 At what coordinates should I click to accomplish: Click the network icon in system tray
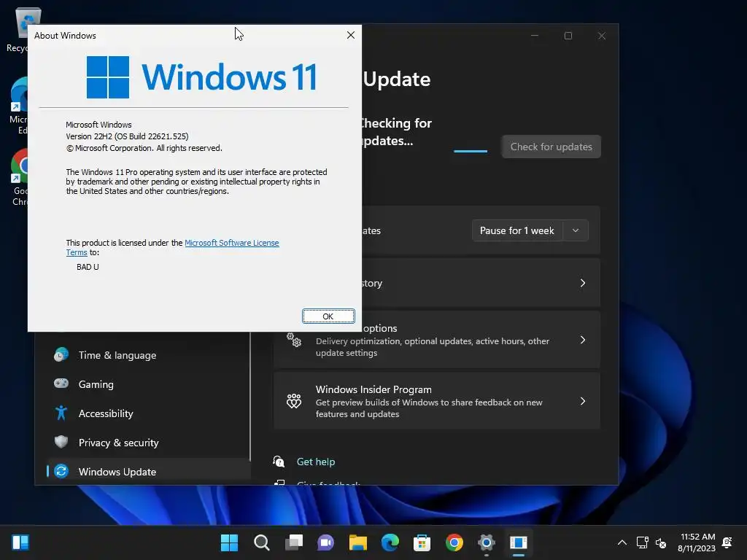pos(642,542)
